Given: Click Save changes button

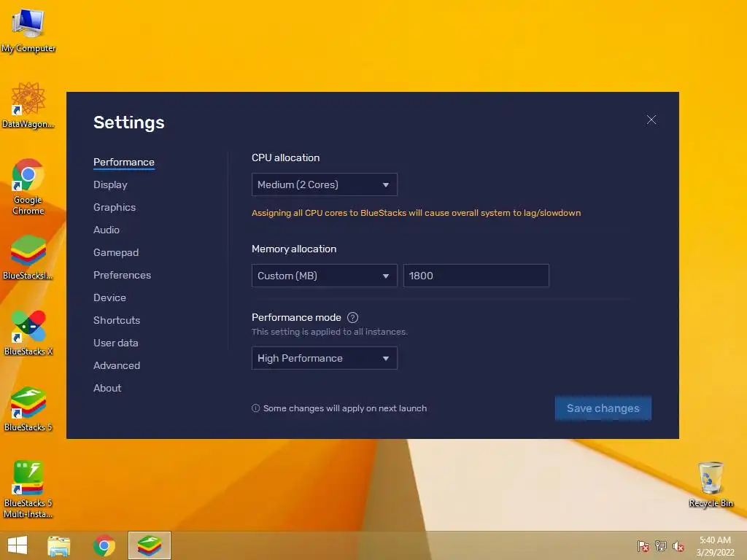Looking at the screenshot, I should pos(603,408).
